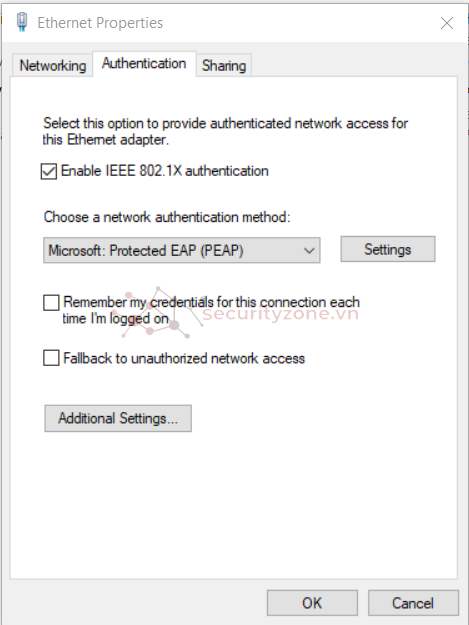
Task: Open the Sharing tab
Action: (224, 65)
